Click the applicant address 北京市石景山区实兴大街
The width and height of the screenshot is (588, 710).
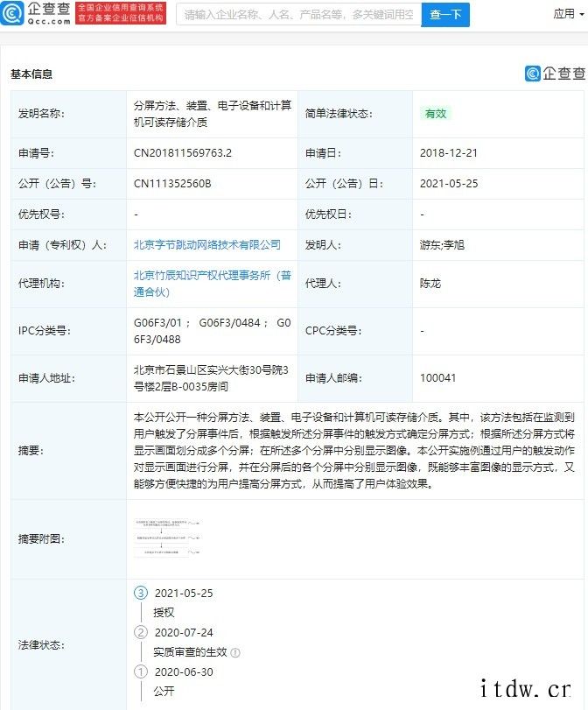coord(211,378)
